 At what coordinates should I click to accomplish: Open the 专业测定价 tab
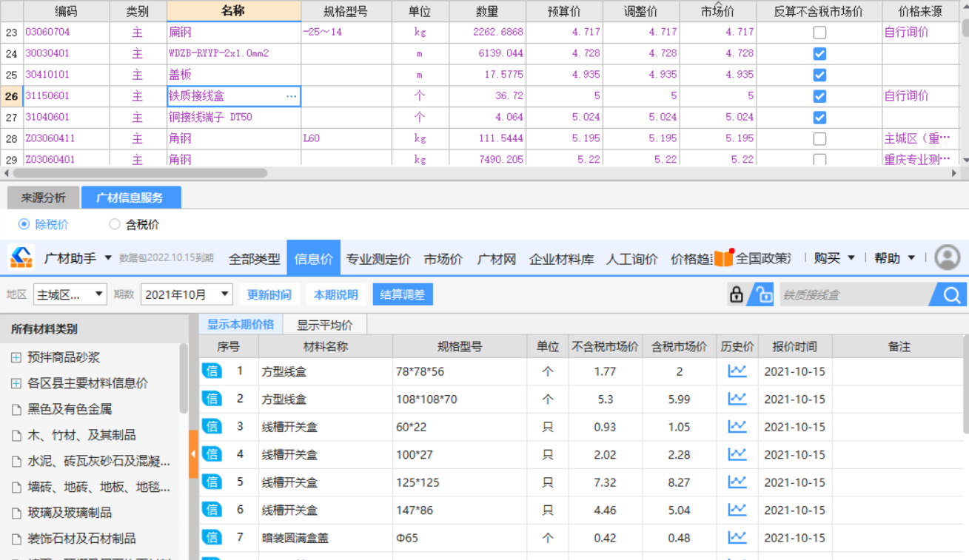coord(378,259)
